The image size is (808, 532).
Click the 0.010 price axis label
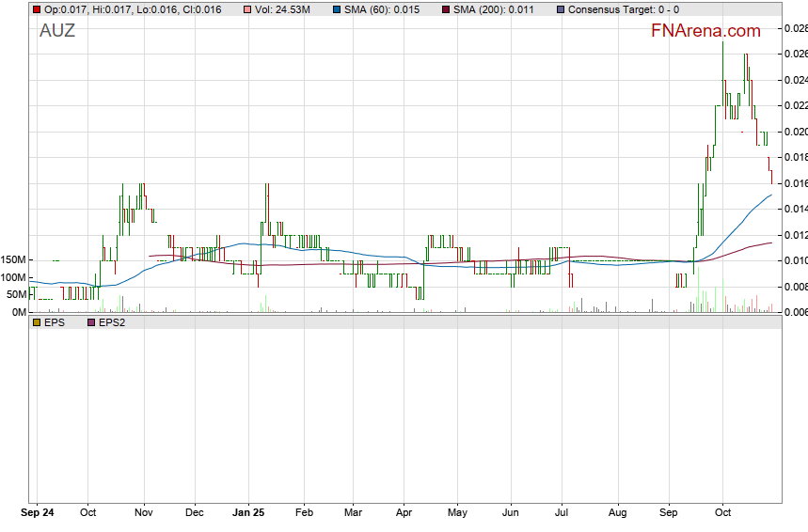coord(796,260)
